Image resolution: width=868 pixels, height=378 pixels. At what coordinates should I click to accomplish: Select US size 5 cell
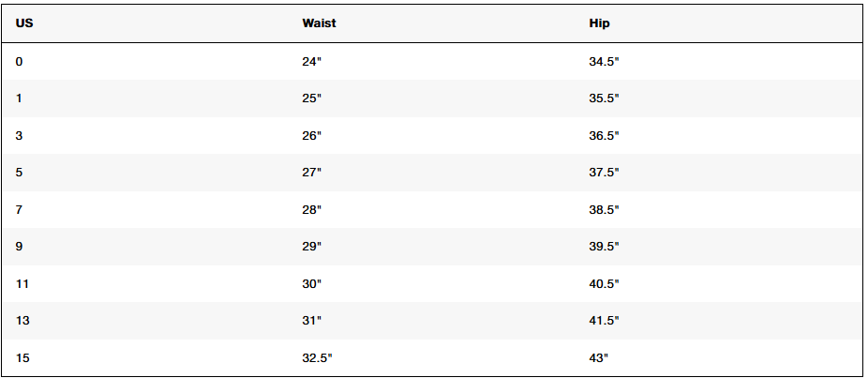(20, 173)
